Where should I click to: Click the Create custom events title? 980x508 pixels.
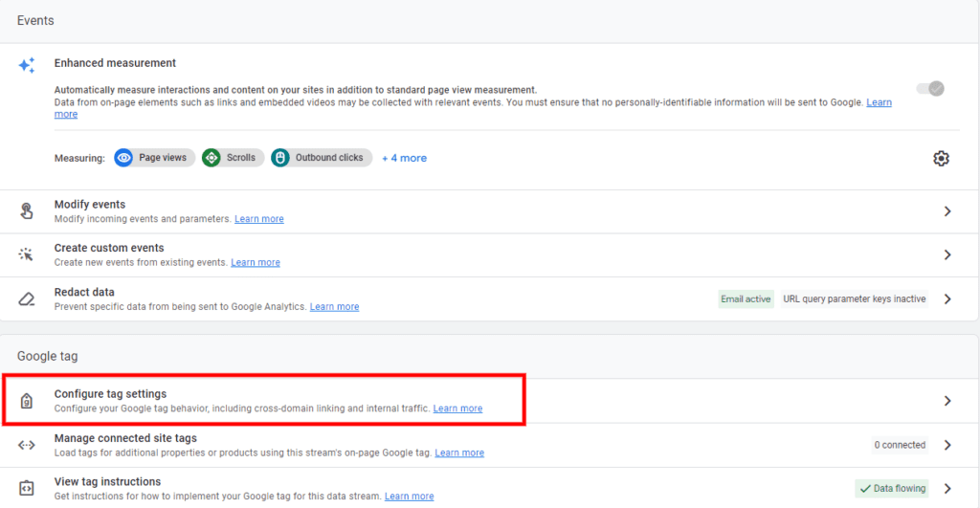[x=109, y=248]
